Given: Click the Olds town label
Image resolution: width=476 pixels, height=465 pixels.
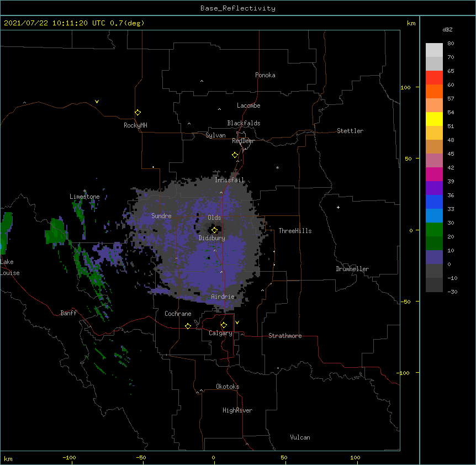Looking at the screenshot, I should click(214, 218).
